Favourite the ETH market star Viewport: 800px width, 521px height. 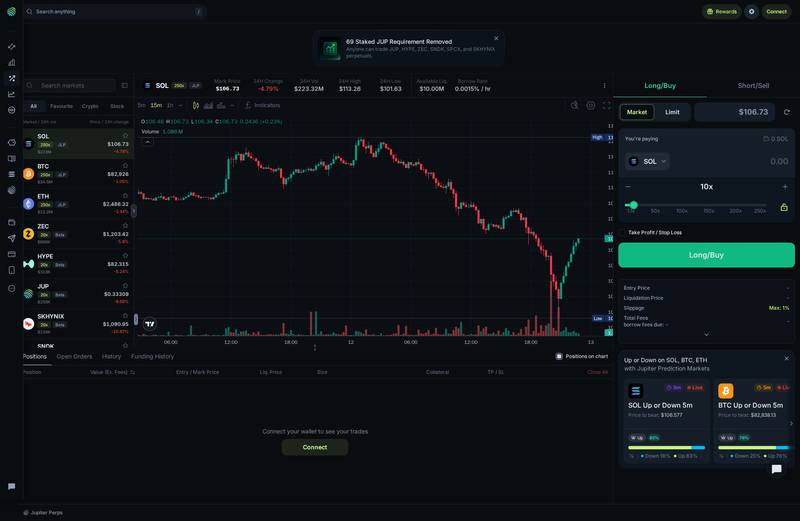click(x=125, y=195)
